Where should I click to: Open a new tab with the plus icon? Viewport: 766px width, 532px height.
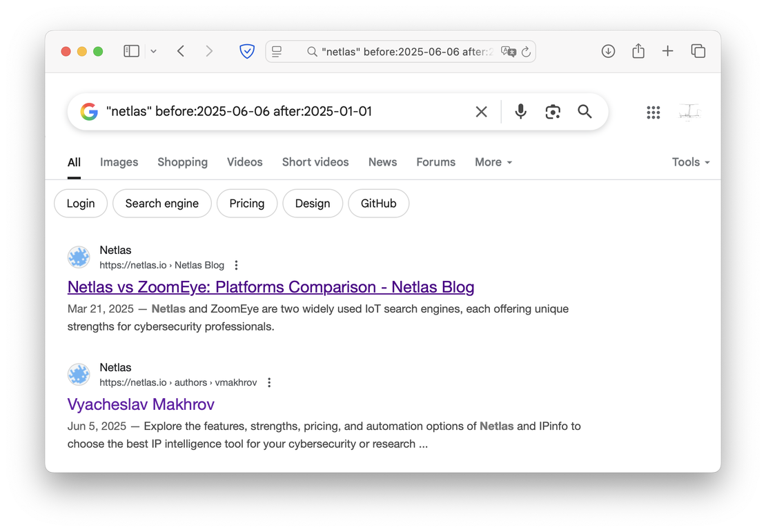pyautogui.click(x=667, y=51)
